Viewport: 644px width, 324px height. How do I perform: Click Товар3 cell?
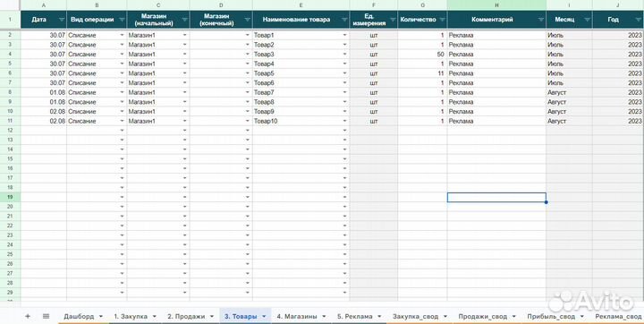[x=301, y=55]
